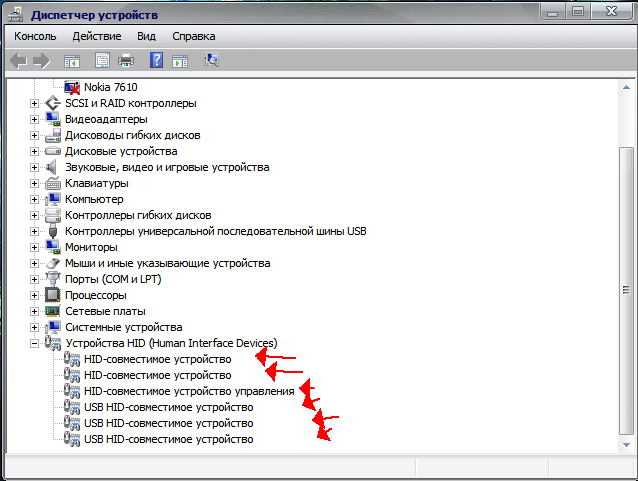Viewport: 638px width, 481px height.
Task: Click the Forward arrow toolbar icon
Action: click(41, 61)
